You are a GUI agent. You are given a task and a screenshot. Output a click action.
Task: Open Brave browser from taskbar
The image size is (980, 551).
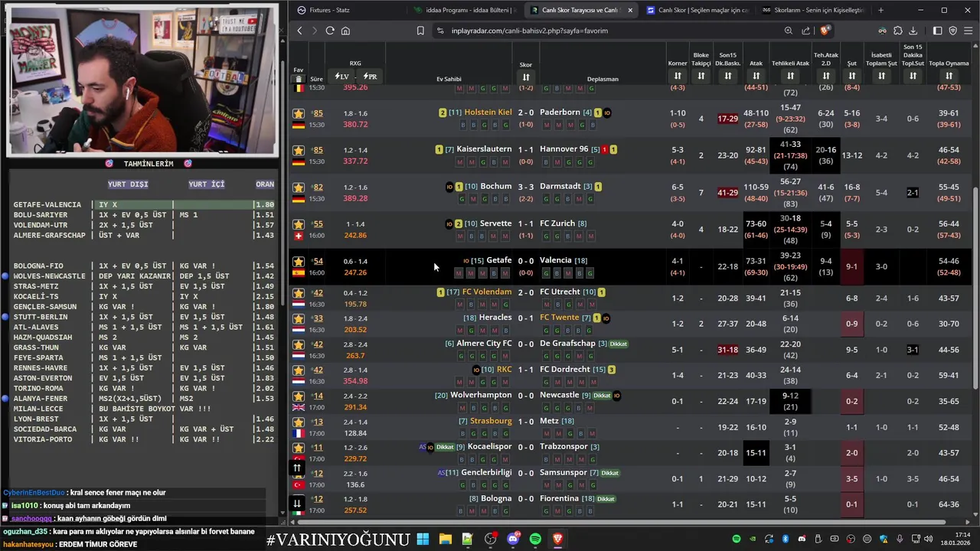click(557, 539)
